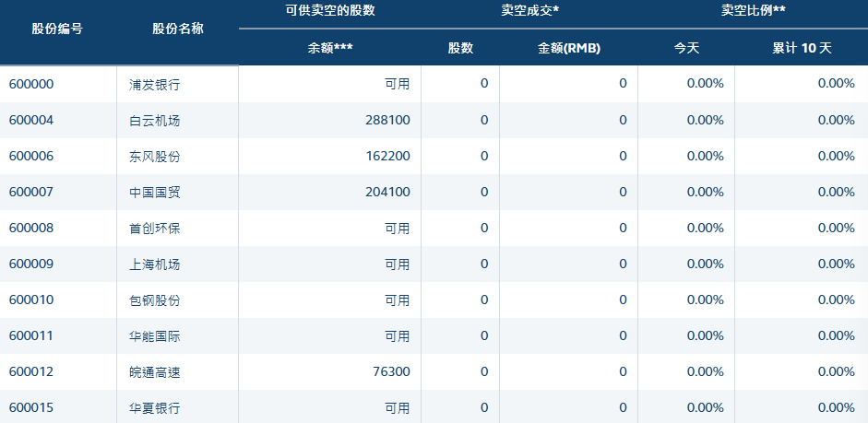Click stock name 白云机场
The height and width of the screenshot is (423, 868).
coord(155,121)
